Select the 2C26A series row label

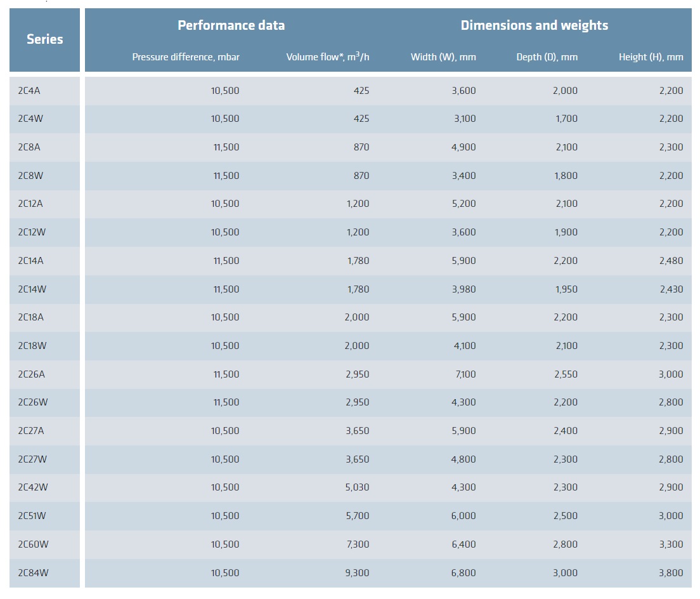point(32,374)
